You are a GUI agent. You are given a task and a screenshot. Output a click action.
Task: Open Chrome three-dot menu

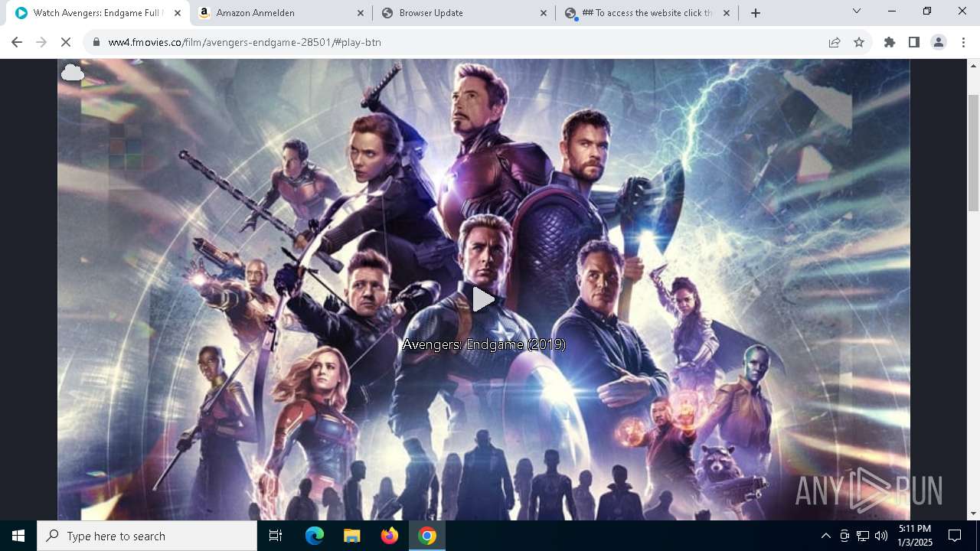[x=963, y=42]
